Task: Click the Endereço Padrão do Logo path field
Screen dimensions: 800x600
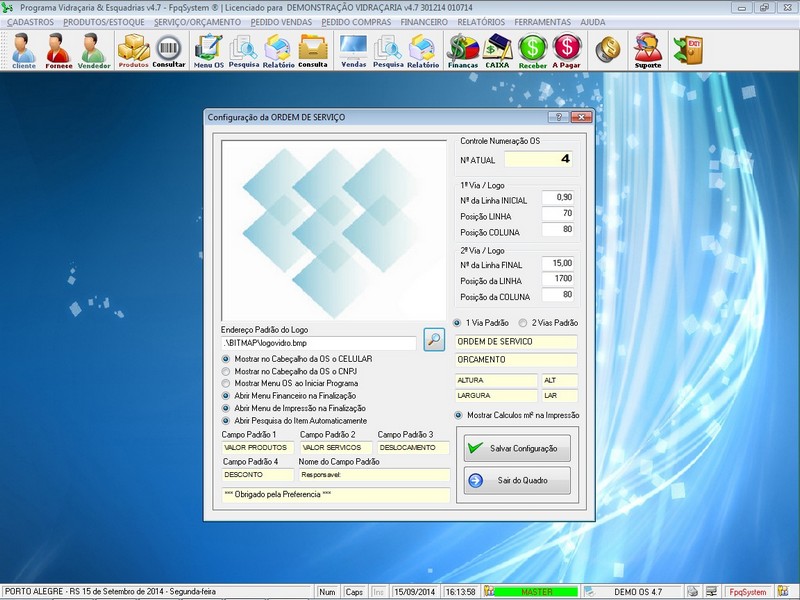Action: (x=318, y=343)
